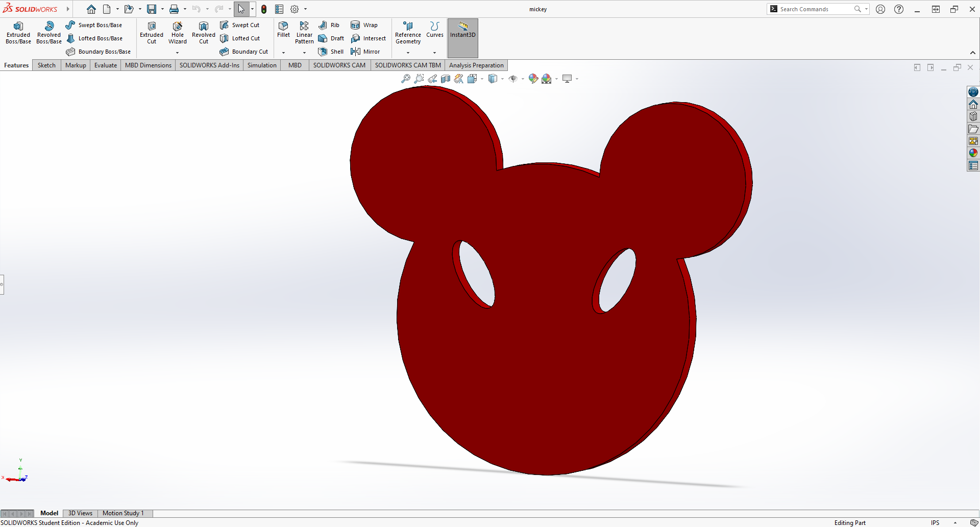
Task: Toggle Instant3D mode
Action: click(463, 38)
